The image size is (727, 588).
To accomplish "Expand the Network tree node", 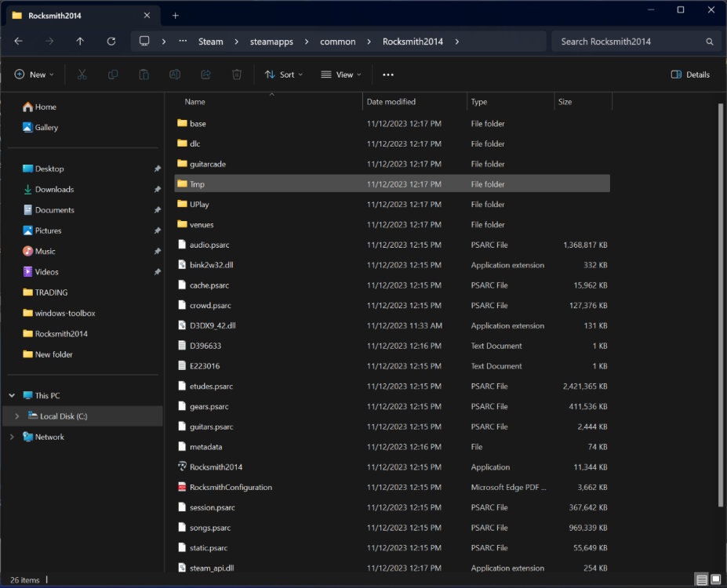I will (12, 437).
